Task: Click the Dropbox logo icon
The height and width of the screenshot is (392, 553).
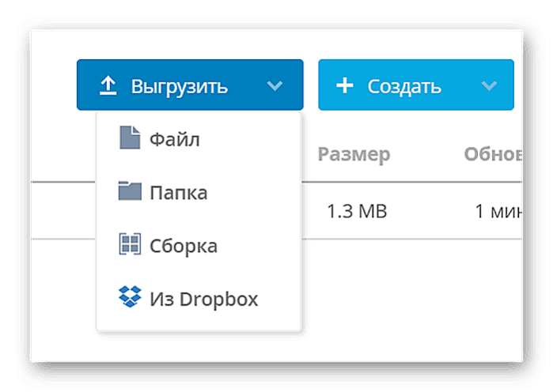Action: coord(130,296)
